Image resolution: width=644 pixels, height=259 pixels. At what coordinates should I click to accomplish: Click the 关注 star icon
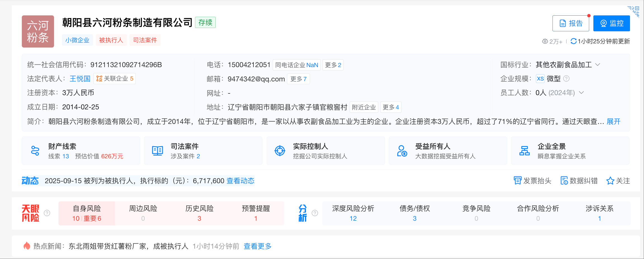[x=610, y=181]
